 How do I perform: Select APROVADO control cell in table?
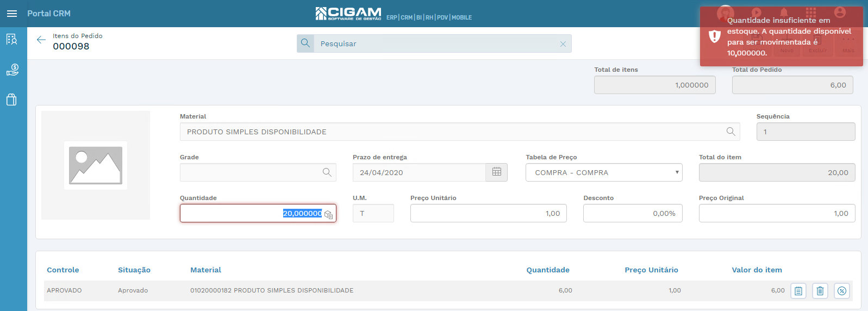[x=64, y=290]
